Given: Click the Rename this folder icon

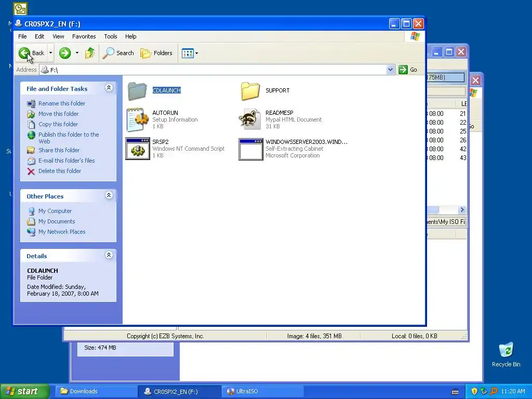Looking at the screenshot, I should tap(31, 104).
